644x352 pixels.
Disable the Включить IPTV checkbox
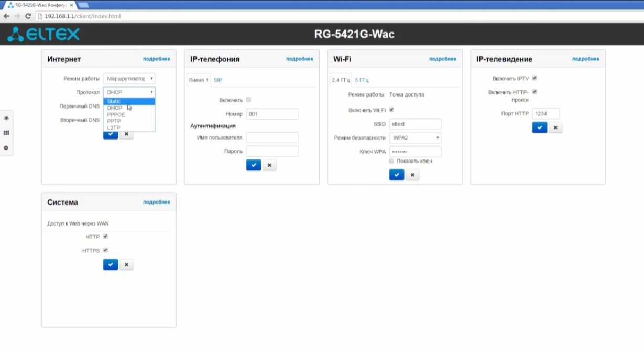click(x=534, y=78)
